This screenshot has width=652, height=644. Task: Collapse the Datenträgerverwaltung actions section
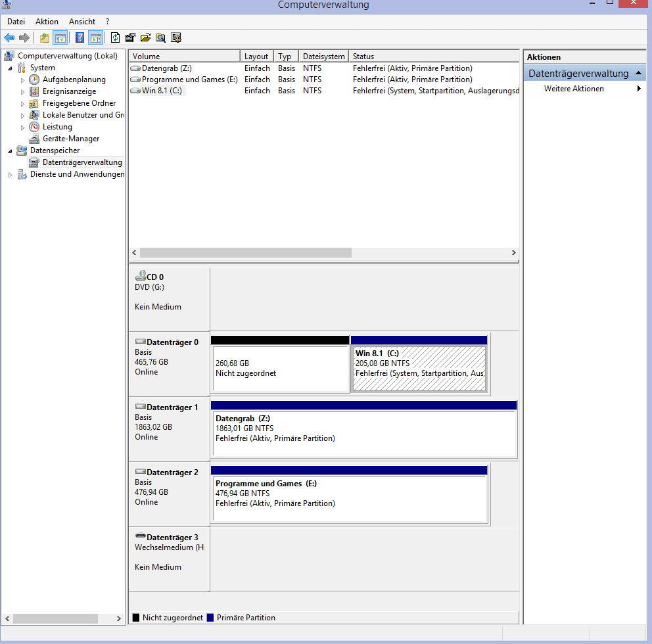[x=638, y=73]
